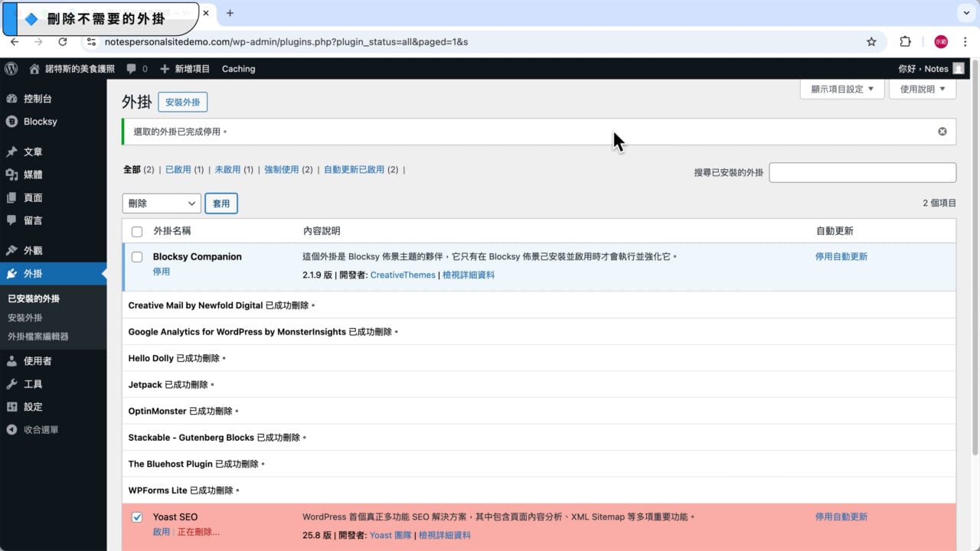
Task: Select all plugins via header checkbox
Action: tap(137, 231)
